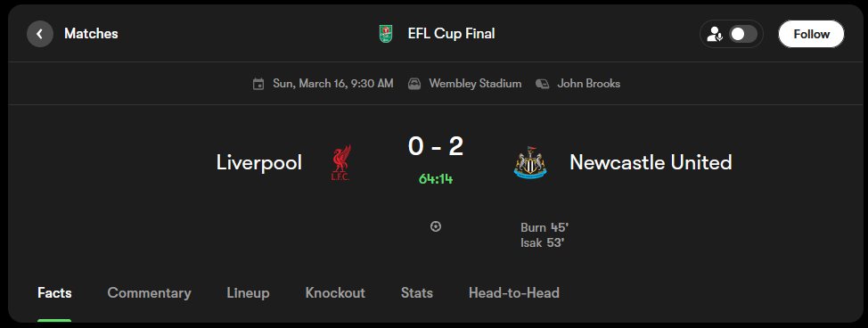Click the stadium icon near Wembley Stadium

(414, 84)
